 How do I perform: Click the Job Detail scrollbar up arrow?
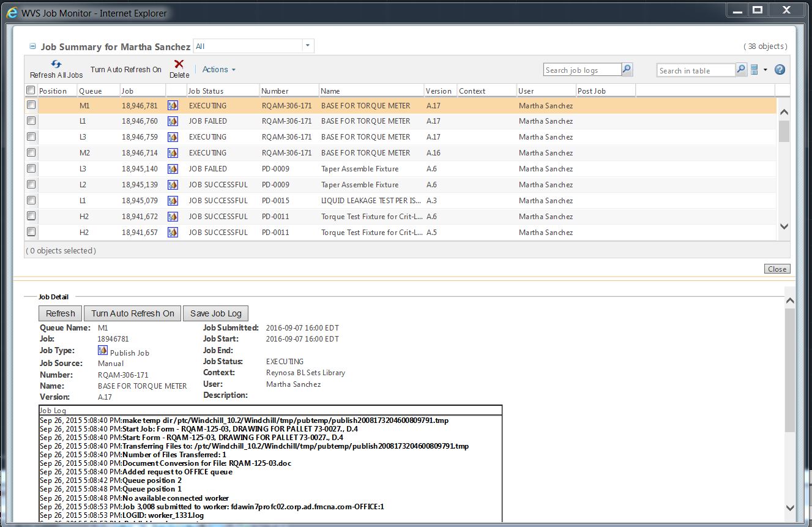(790, 301)
